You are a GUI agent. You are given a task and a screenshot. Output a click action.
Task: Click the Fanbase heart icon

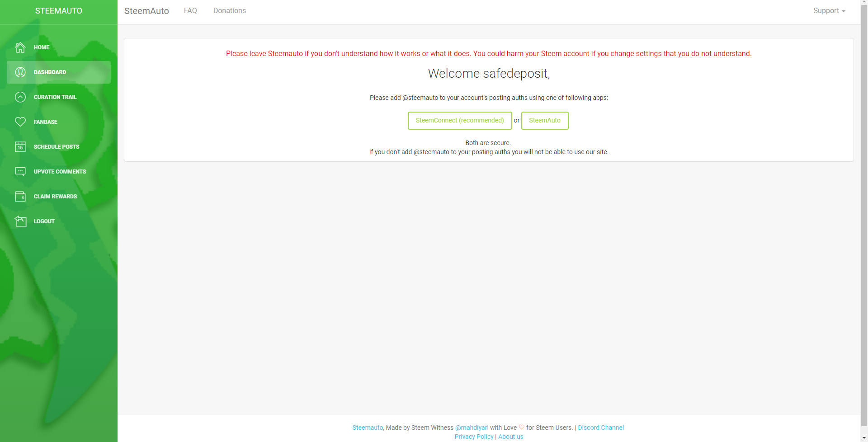point(20,122)
